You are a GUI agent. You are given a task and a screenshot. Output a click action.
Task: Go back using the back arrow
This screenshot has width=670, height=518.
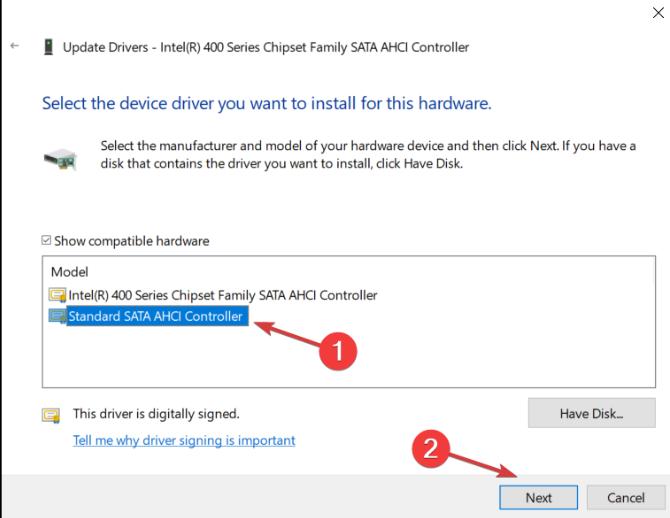tap(15, 45)
